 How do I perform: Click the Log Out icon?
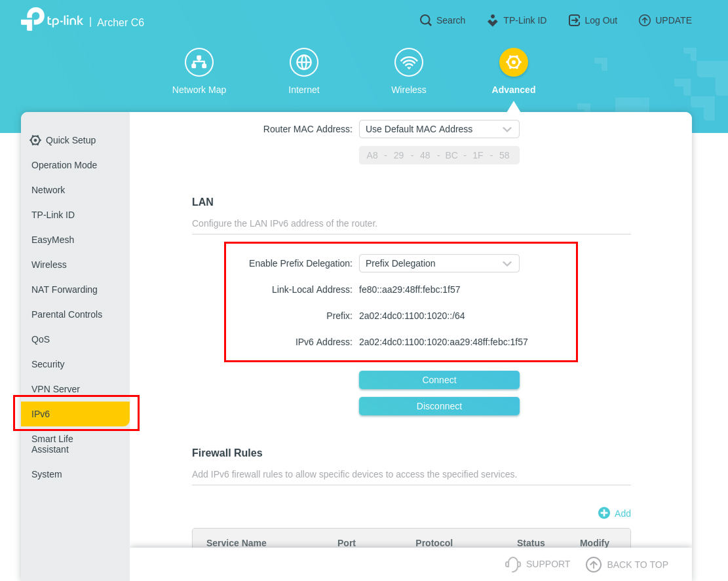(x=574, y=20)
